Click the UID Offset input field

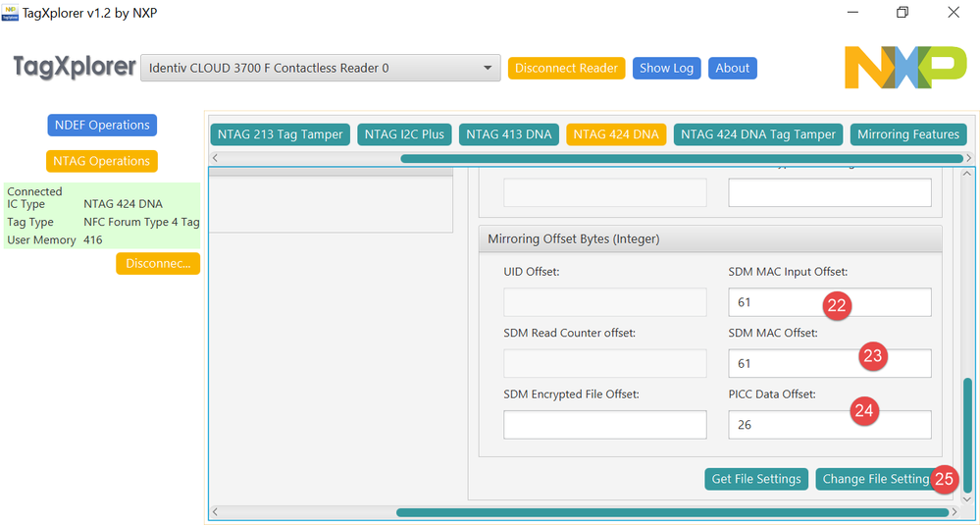(605, 302)
